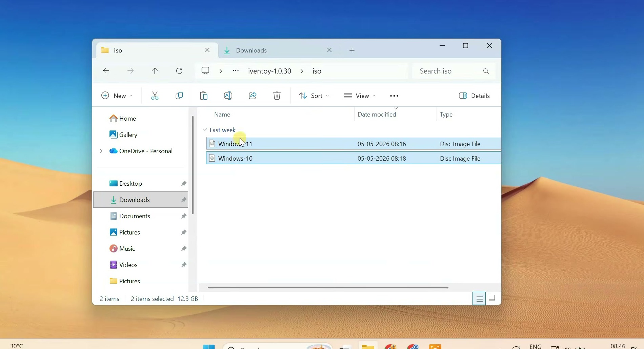Toggle the Details pane

[x=474, y=96]
